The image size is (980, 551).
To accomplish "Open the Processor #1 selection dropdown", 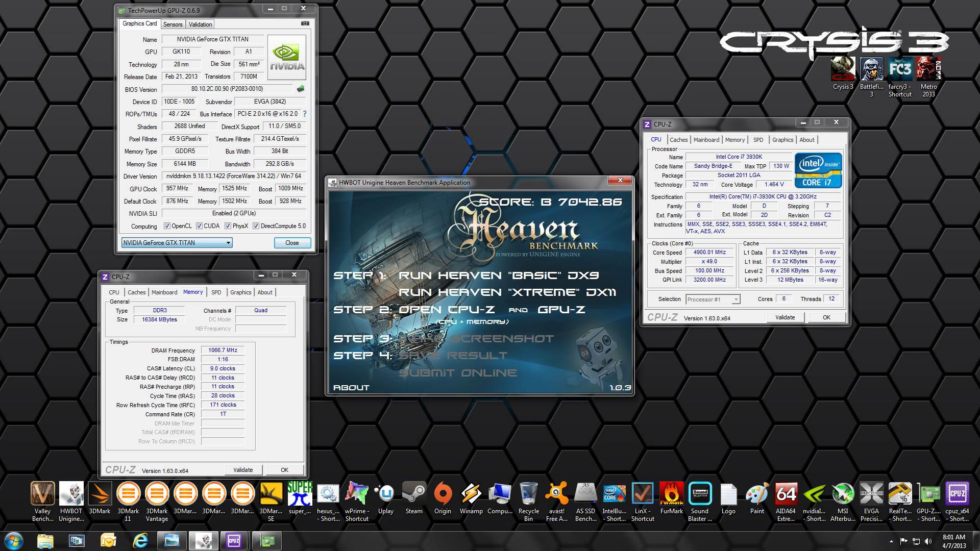I will (x=713, y=299).
